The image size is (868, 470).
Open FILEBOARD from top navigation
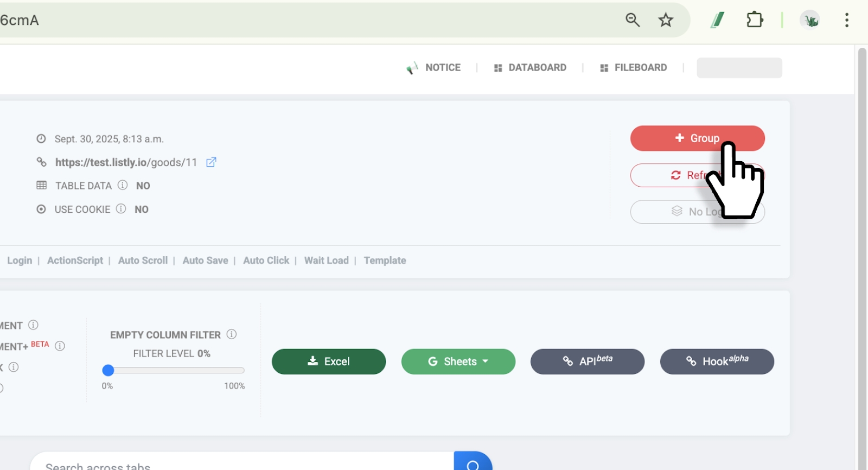634,68
